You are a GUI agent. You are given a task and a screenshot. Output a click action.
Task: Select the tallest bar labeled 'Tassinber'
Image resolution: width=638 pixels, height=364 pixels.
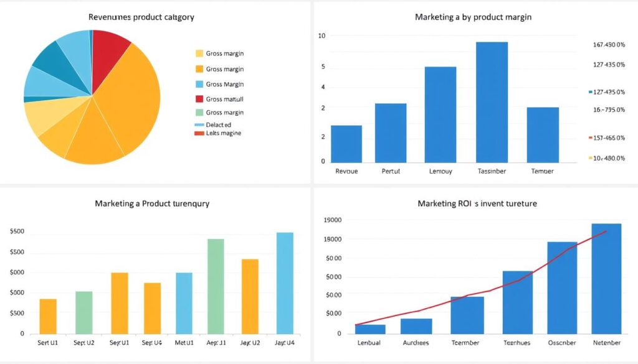(x=492, y=100)
